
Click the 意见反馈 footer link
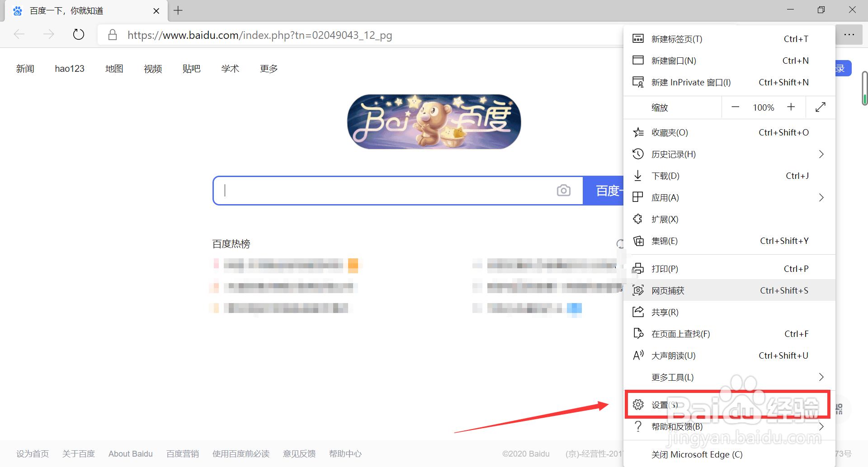point(299,453)
